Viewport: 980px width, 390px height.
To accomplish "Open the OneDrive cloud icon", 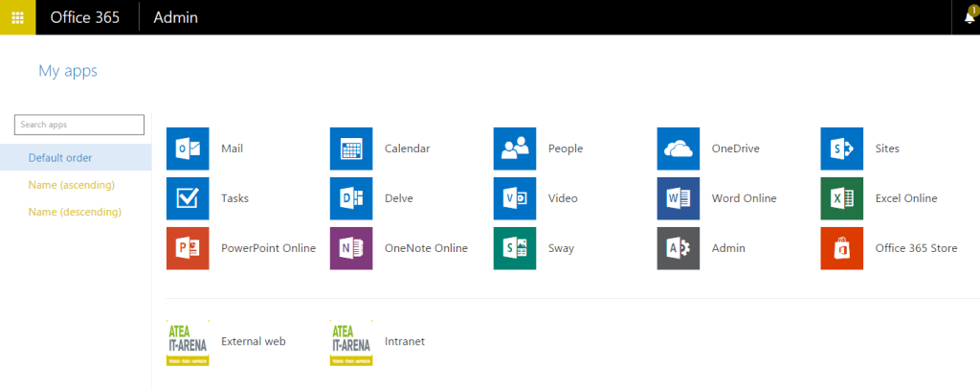I will 679,149.
